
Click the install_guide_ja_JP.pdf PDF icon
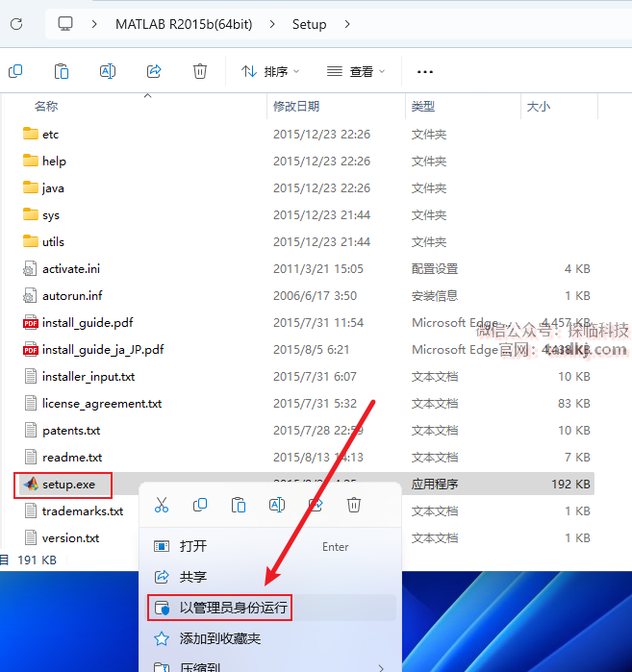coord(31,349)
